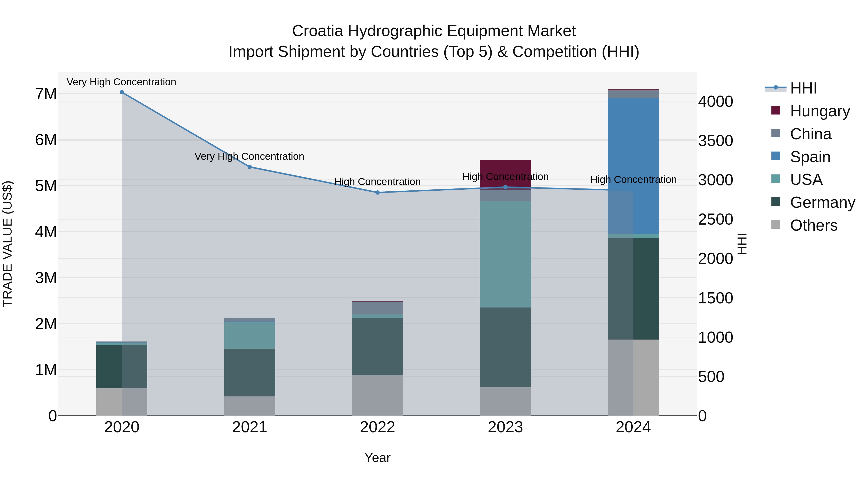This screenshot has height=488, width=868.
Task: Click the USA teal legend swatch
Action: point(776,179)
